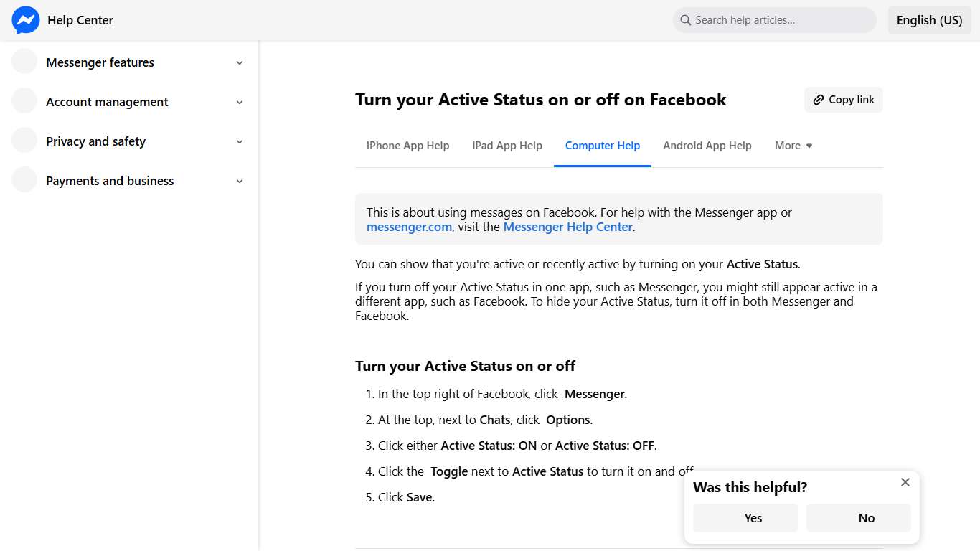Click the search magnifying glass icon

tap(685, 20)
